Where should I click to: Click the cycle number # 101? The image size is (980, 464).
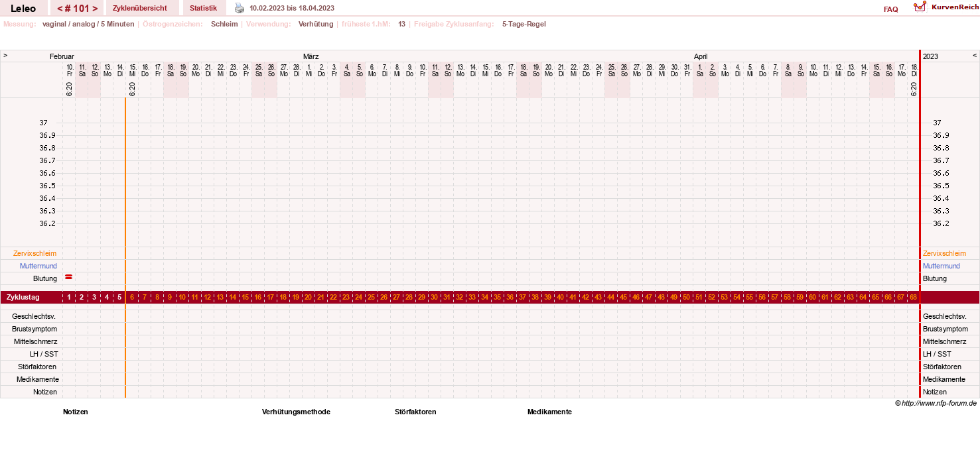pyautogui.click(x=78, y=9)
